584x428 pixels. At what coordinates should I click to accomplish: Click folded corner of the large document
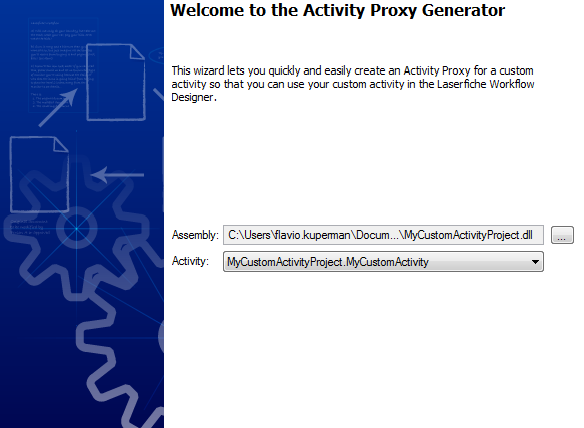137,51
